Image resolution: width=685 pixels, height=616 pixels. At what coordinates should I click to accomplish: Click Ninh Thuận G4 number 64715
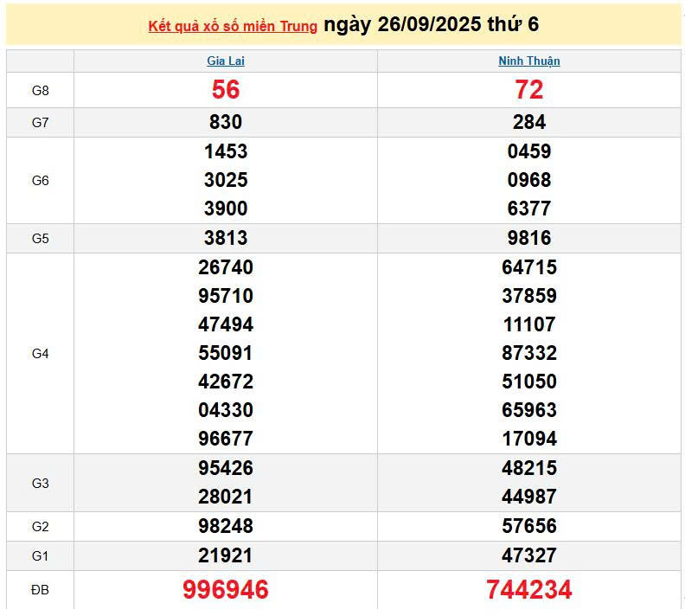[x=529, y=267]
